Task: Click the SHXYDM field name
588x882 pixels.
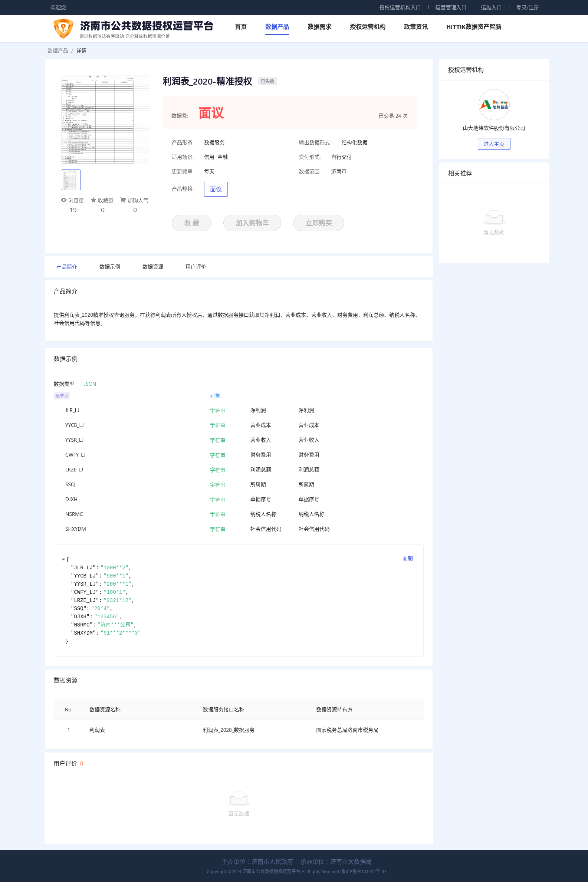Action: coord(75,529)
